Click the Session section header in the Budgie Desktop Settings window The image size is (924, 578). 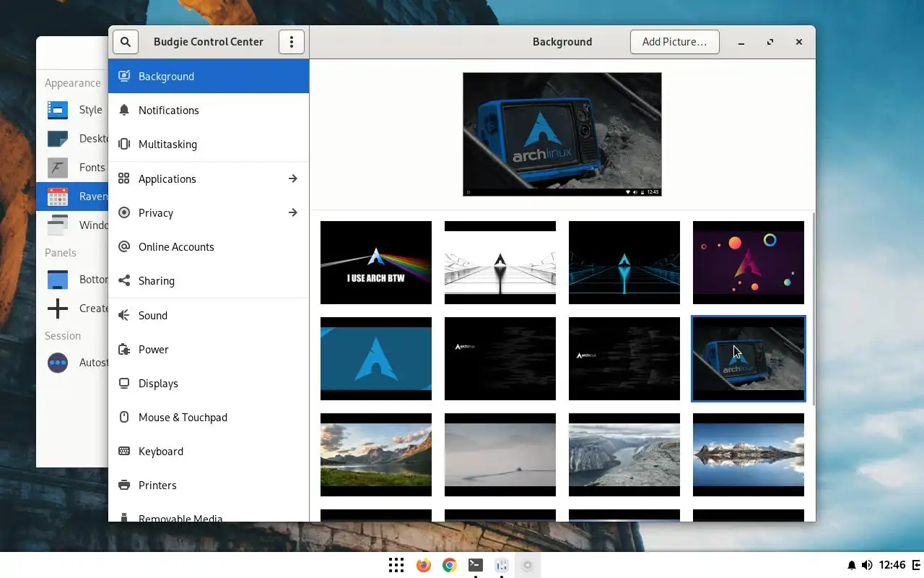tap(63, 336)
